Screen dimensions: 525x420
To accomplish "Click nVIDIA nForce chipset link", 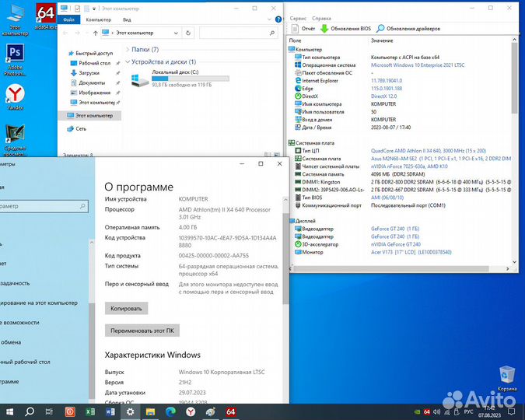I will point(409,166).
